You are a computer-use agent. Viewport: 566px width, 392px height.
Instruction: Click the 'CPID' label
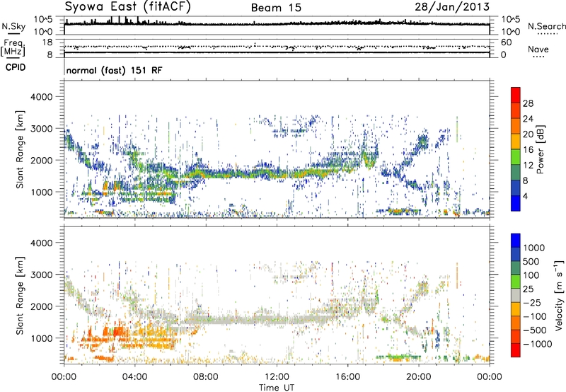click(x=16, y=67)
